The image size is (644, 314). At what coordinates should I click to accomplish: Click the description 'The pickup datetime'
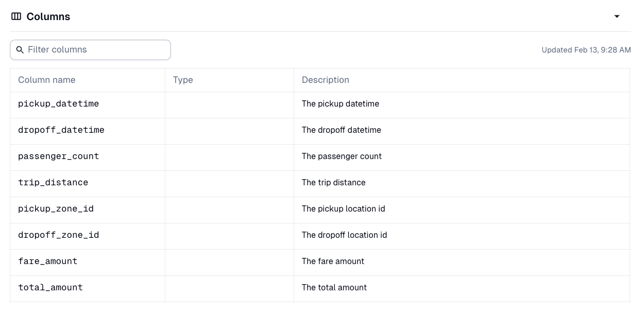[x=341, y=103]
